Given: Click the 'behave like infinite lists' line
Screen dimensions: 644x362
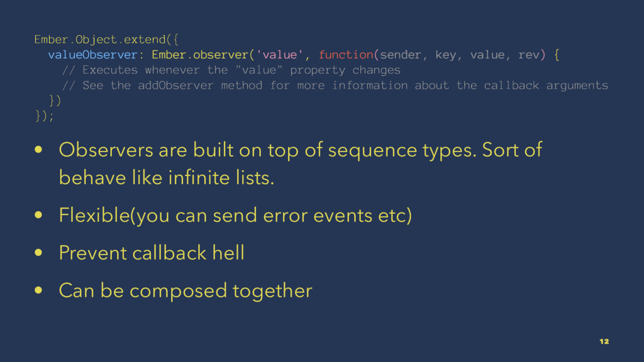Looking at the screenshot, I should [x=167, y=178].
